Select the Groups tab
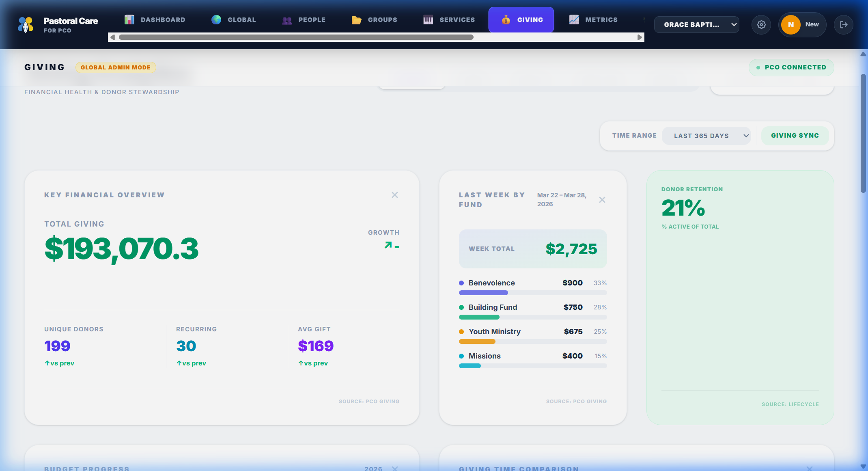The height and width of the screenshot is (471, 868). pyautogui.click(x=374, y=20)
